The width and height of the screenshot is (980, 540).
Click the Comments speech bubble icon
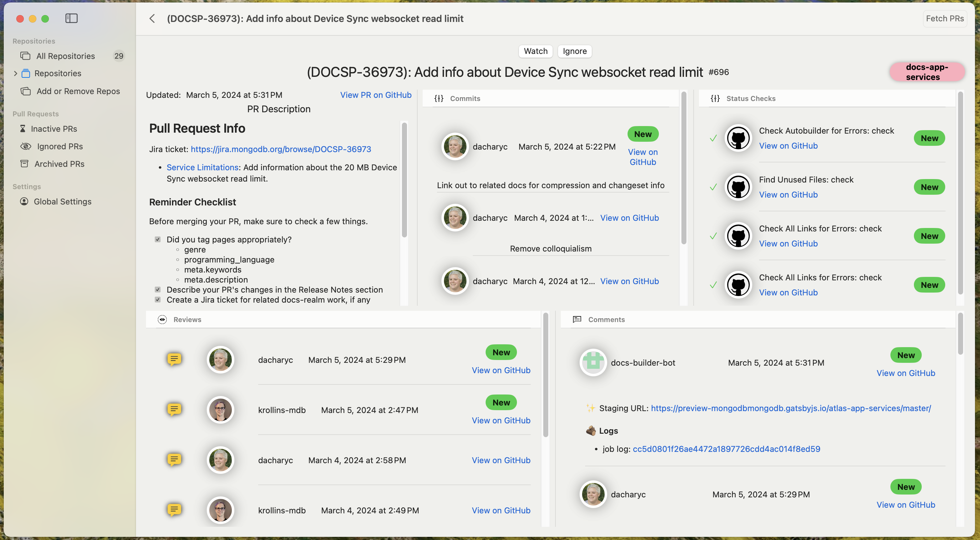(577, 320)
